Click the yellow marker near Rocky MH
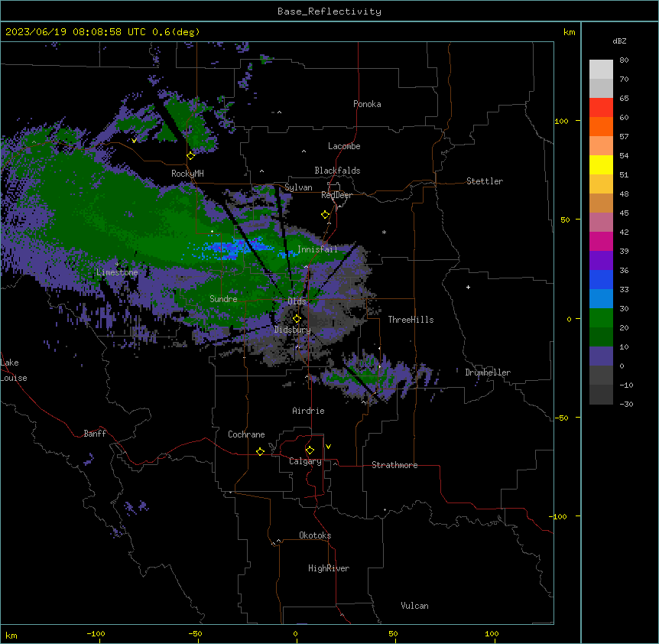The width and height of the screenshot is (659, 644). tap(191, 156)
